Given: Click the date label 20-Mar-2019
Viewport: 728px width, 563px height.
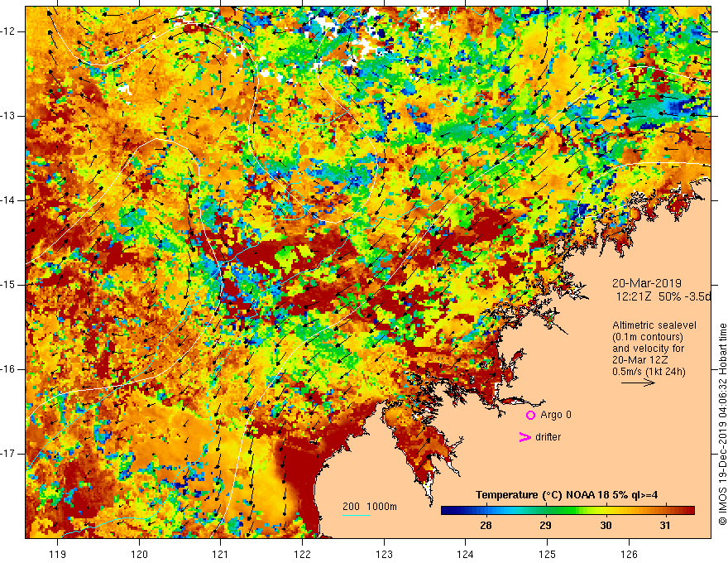Looking at the screenshot, I should [647, 283].
